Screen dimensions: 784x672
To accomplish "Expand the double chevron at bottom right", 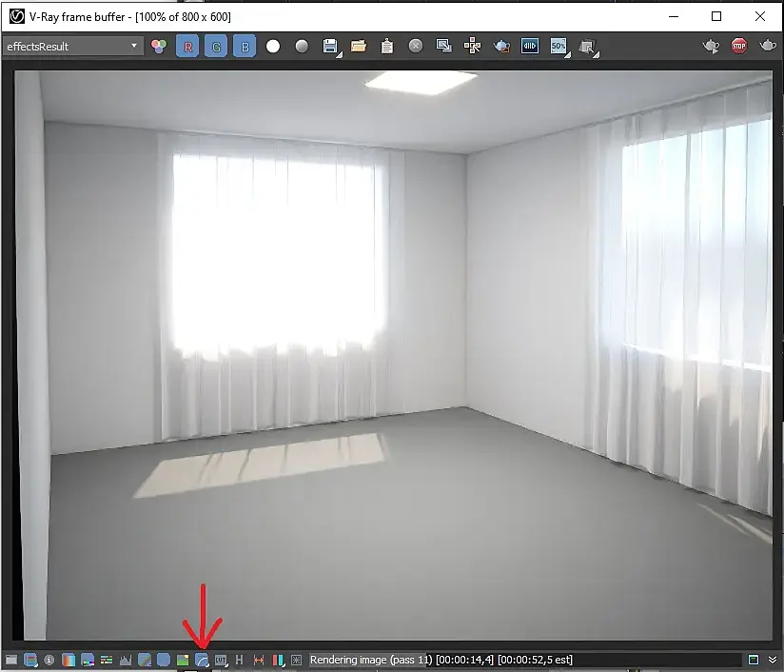I will coord(773,660).
